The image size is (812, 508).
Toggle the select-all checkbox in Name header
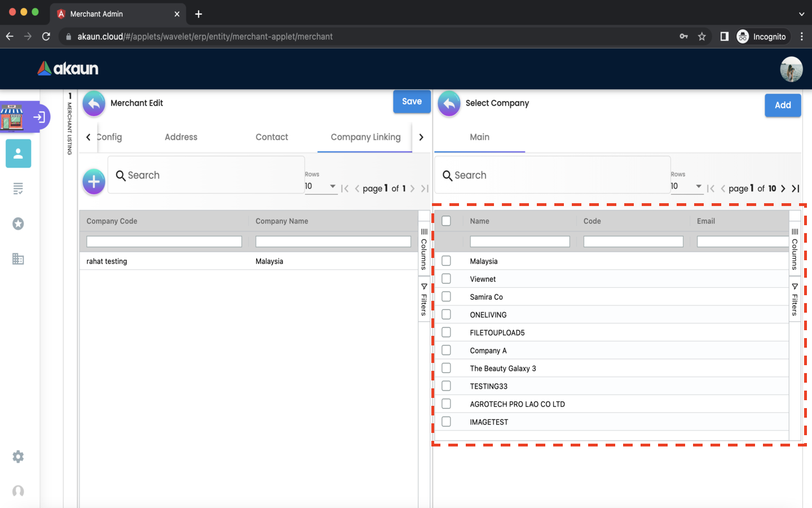[446, 221]
